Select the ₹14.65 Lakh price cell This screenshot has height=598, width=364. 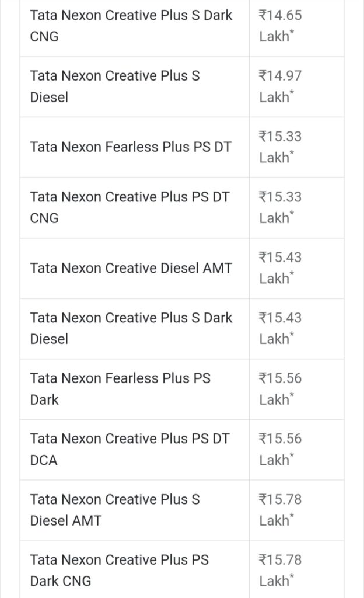pyautogui.click(x=281, y=26)
